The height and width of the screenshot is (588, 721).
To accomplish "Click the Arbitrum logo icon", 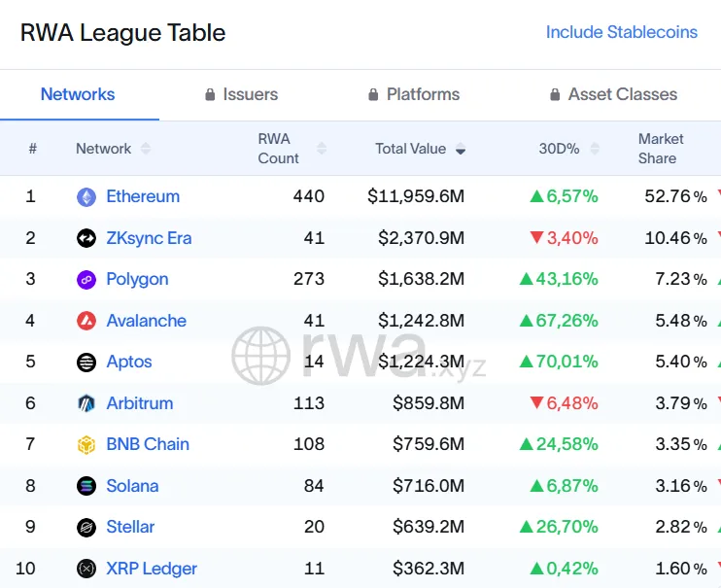I will (86, 403).
